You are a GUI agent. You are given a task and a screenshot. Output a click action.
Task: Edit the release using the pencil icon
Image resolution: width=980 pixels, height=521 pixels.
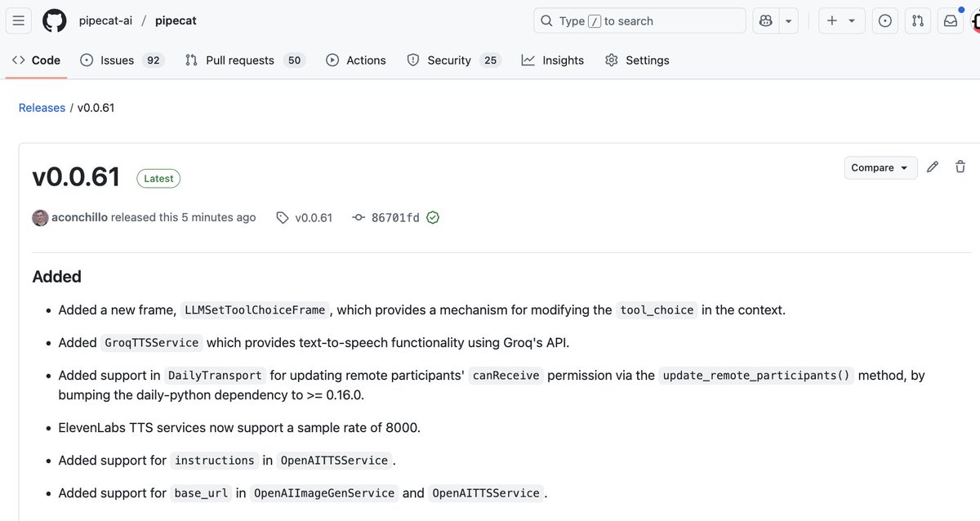coord(933,167)
